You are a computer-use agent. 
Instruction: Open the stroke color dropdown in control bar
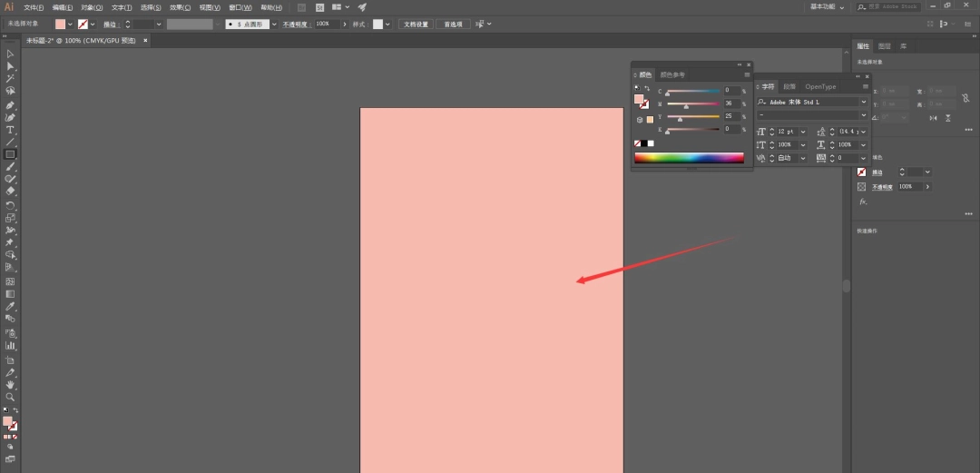click(x=93, y=25)
